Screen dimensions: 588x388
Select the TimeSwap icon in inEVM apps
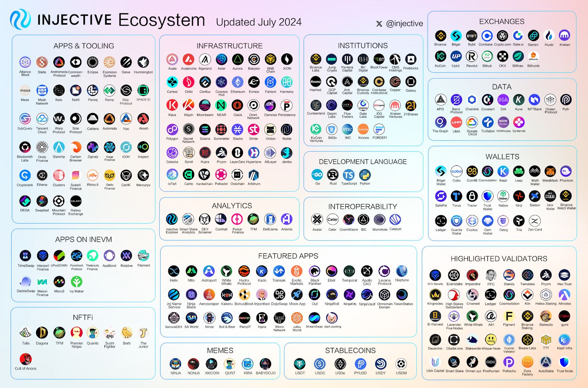(25, 256)
